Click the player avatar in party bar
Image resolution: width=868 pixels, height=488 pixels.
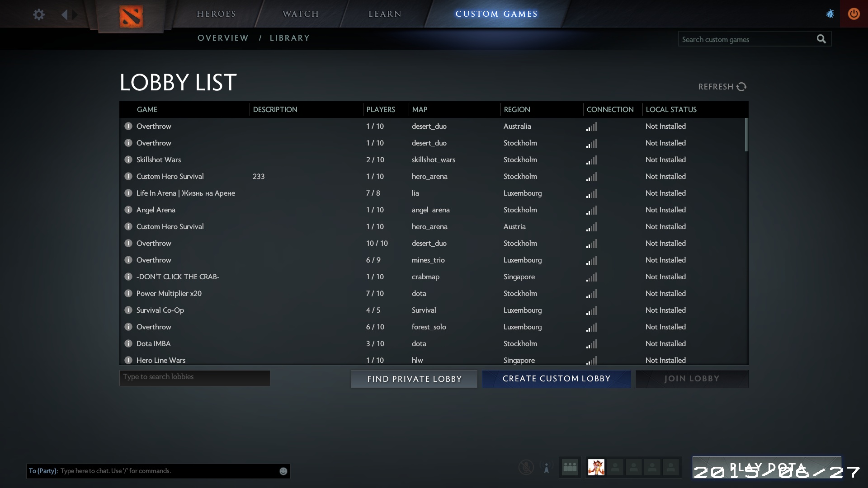[x=596, y=467]
